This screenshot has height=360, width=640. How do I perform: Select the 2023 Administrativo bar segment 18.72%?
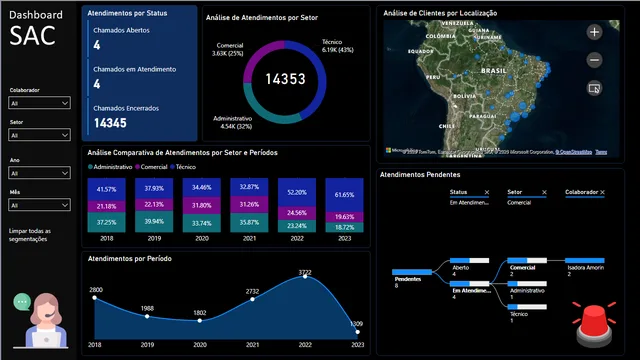tap(344, 227)
